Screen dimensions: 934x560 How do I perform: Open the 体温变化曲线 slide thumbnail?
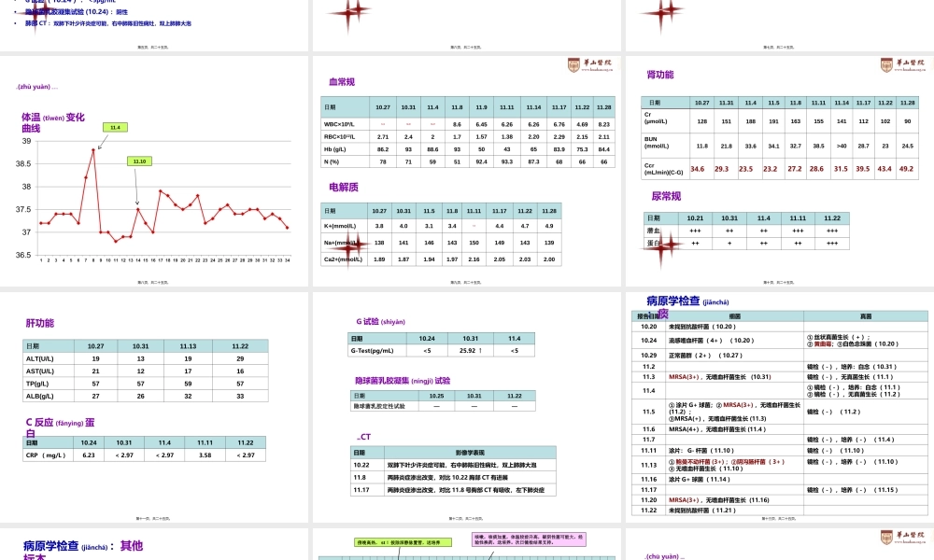pyautogui.click(x=154, y=168)
